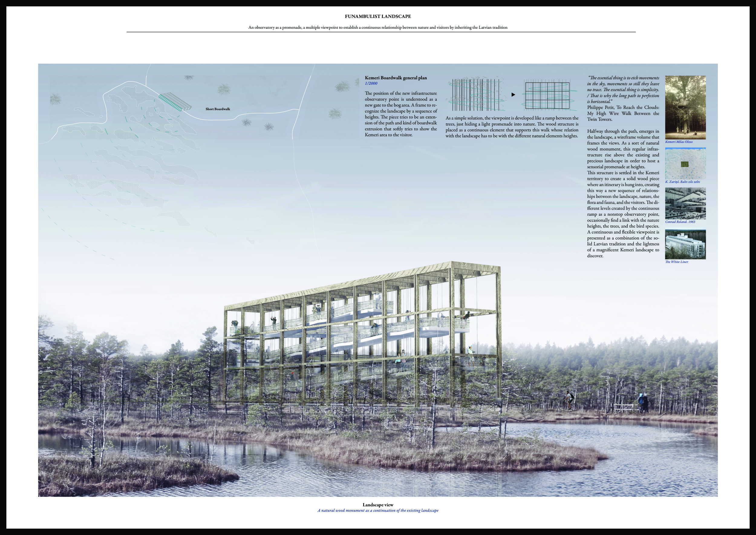Click the blue "1/2000" scale text
Viewport: 756px width, 535px height.
(x=371, y=83)
